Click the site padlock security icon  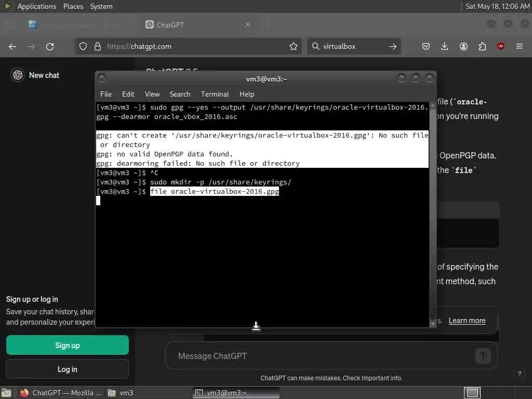point(98,46)
